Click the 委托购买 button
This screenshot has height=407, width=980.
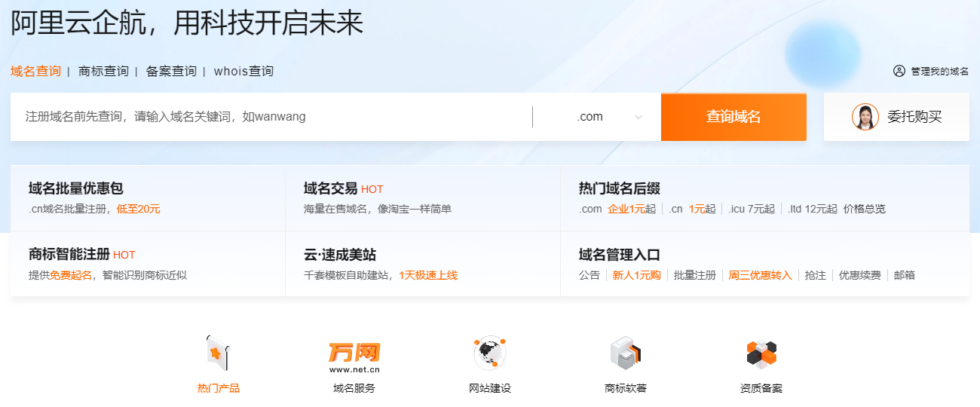[x=896, y=117]
